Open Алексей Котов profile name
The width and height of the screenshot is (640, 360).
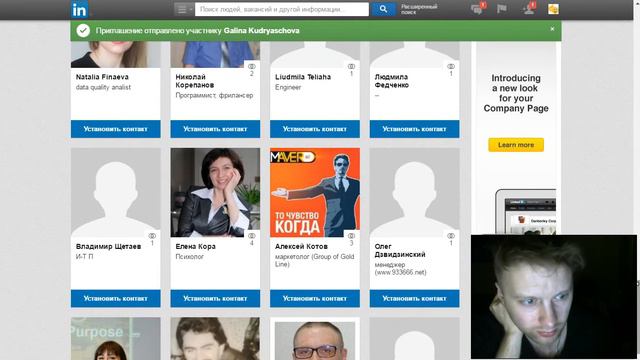coord(301,247)
